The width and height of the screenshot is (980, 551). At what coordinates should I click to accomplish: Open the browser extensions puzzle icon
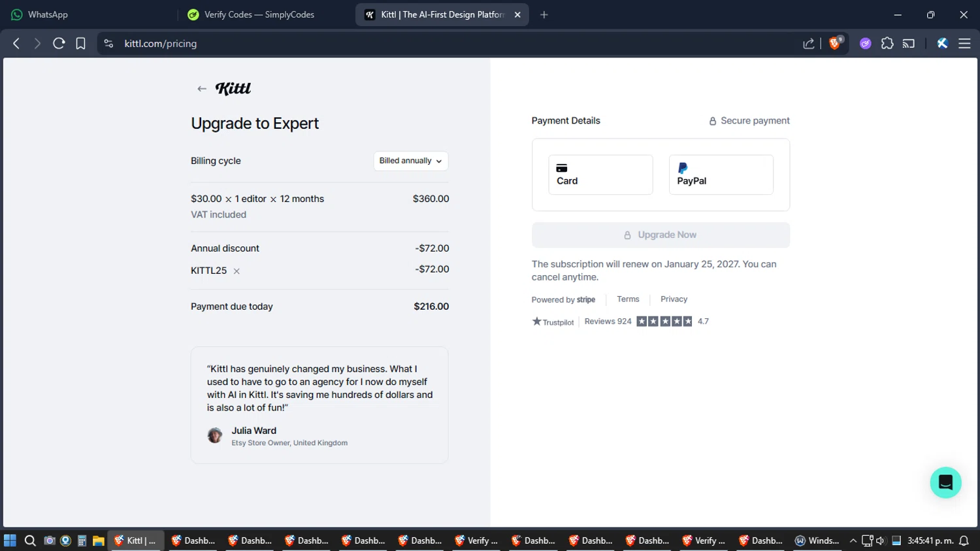coord(887,44)
